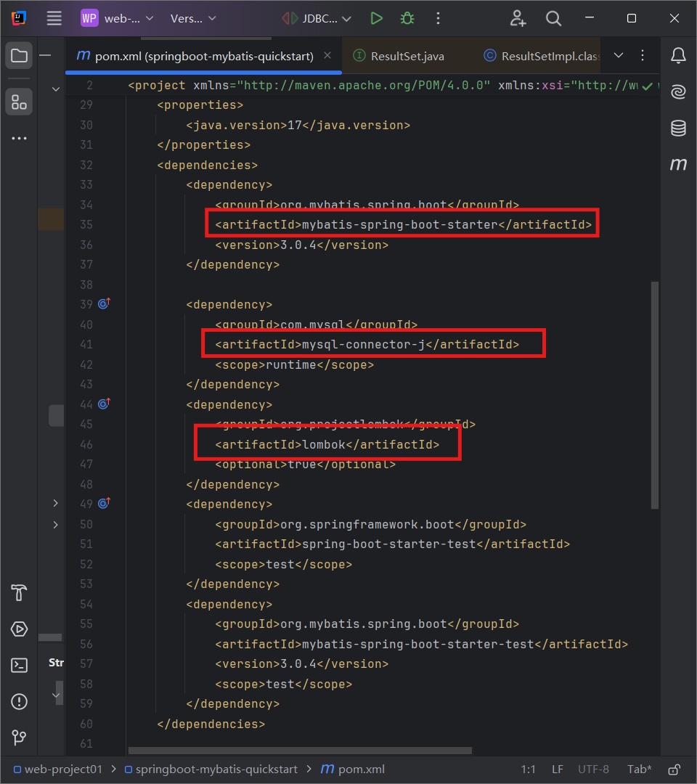Click the editor vertical scrollbar

[654, 395]
